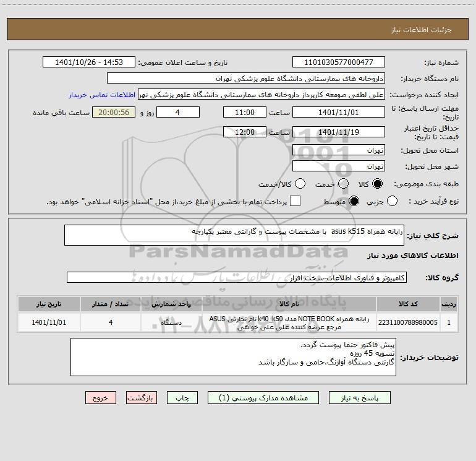Click delivery province تهران field
Viewport: 476px width, 461px height.
pos(339,150)
